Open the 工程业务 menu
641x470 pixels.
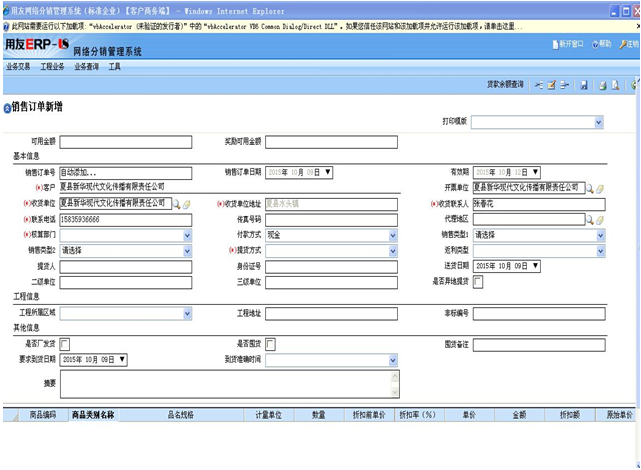tap(52, 67)
